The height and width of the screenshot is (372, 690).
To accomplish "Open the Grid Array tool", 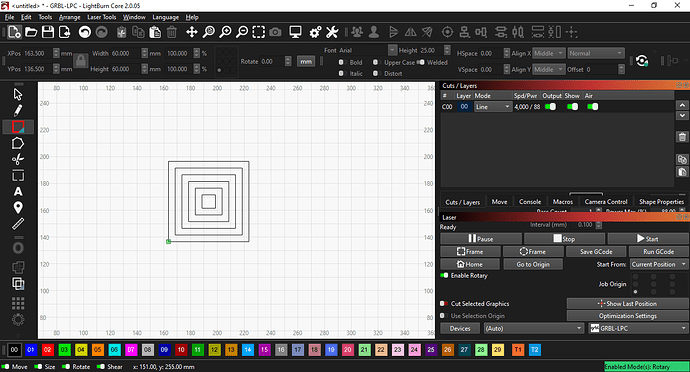I will coord(18,303).
